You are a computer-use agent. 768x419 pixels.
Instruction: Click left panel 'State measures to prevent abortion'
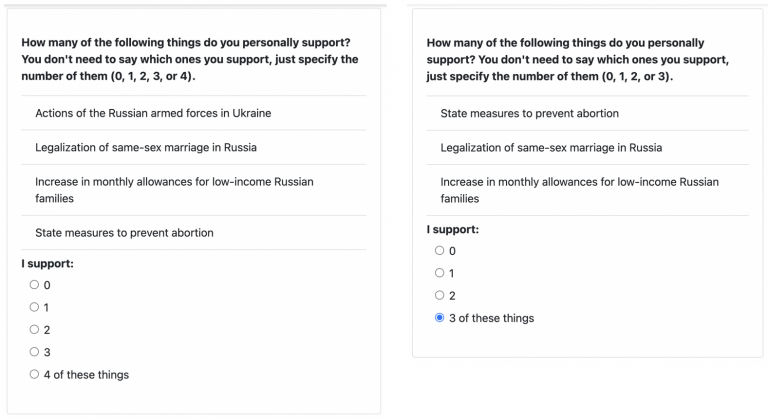click(x=124, y=233)
